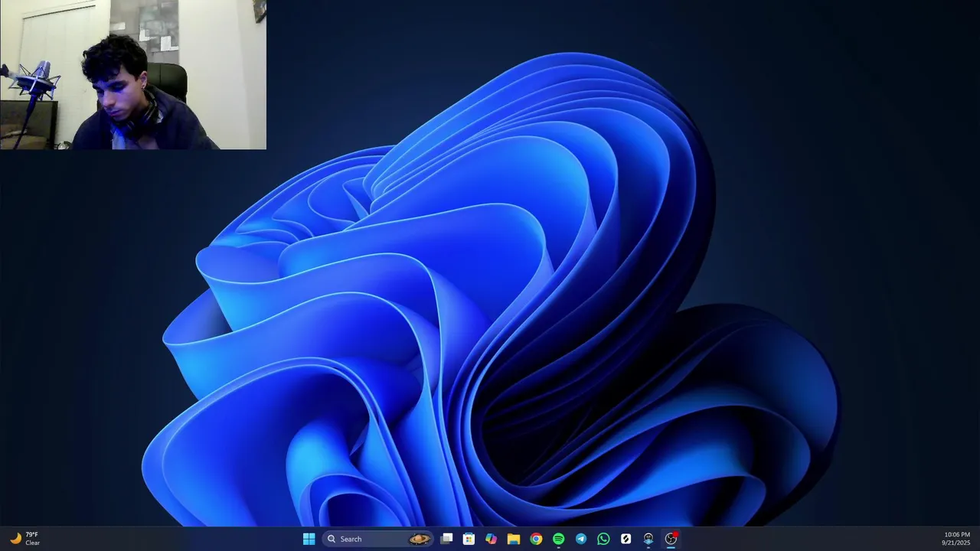Open the Windows Start menu

tap(309, 539)
